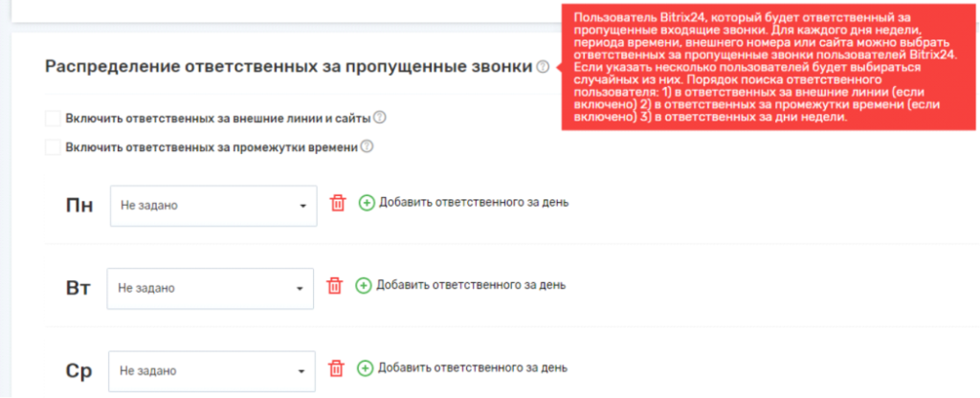Enable responsible users for time intervals
Viewport: 980px width, 398px height.
[x=53, y=147]
